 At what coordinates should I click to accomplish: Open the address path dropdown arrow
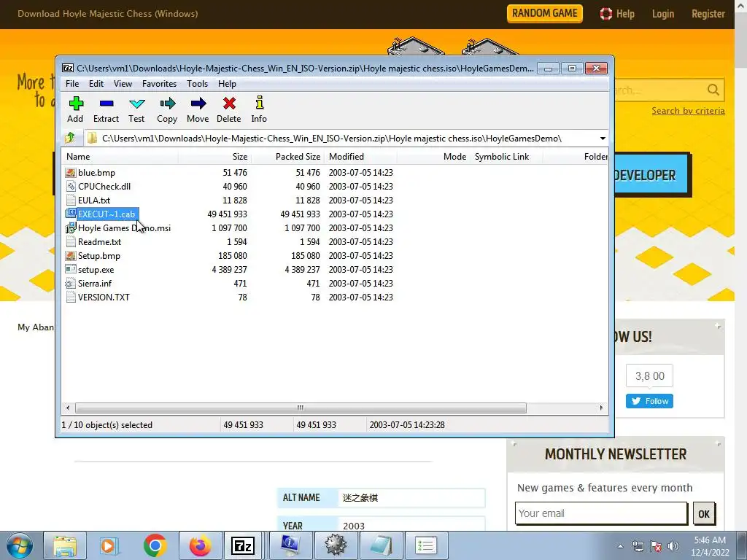coord(603,139)
